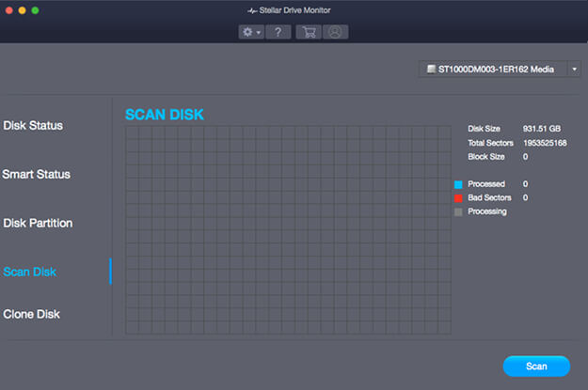The width and height of the screenshot is (588, 390).
Task: Click the drive icon beside ST1000DM003
Action: 431,69
